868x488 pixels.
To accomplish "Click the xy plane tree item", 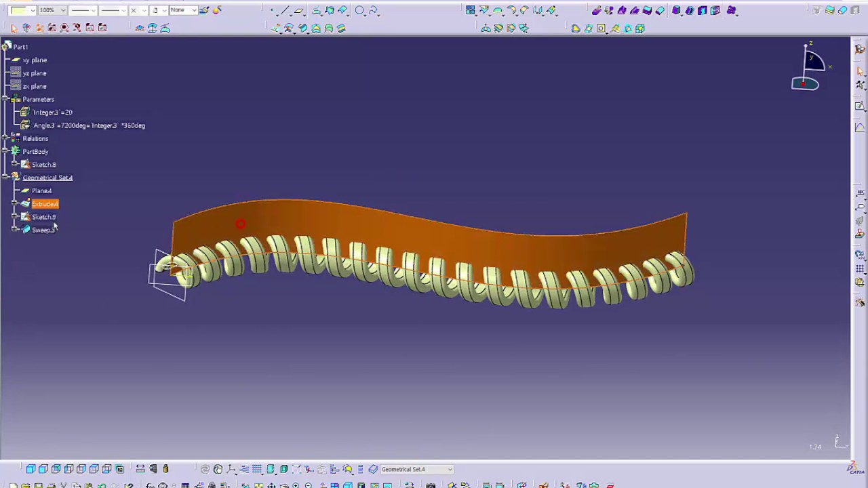I will 34,60.
